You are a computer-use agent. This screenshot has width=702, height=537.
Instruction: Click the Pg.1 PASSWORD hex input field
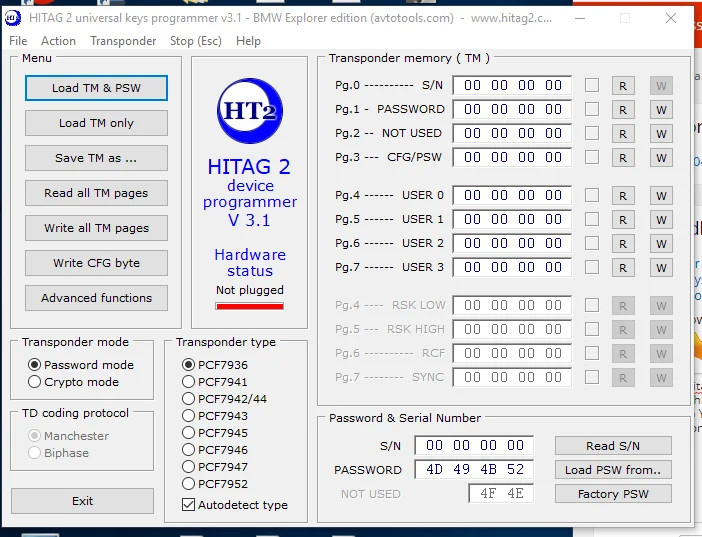pyautogui.click(x=512, y=109)
